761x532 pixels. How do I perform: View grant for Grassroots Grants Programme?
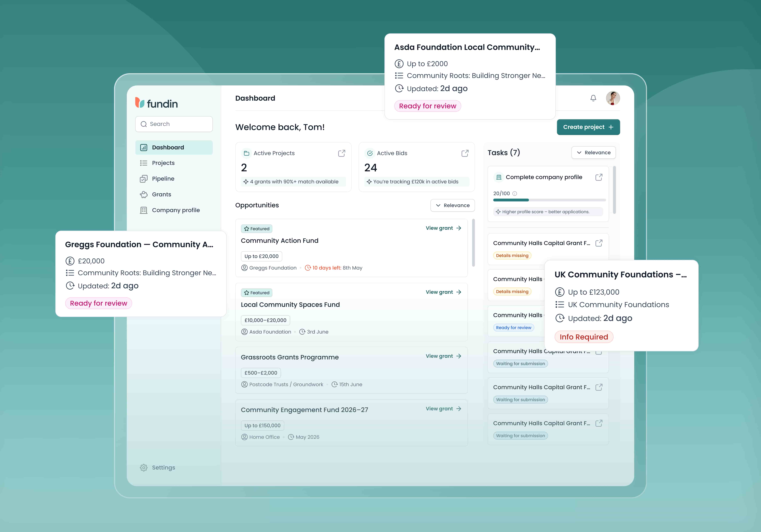[x=444, y=356]
